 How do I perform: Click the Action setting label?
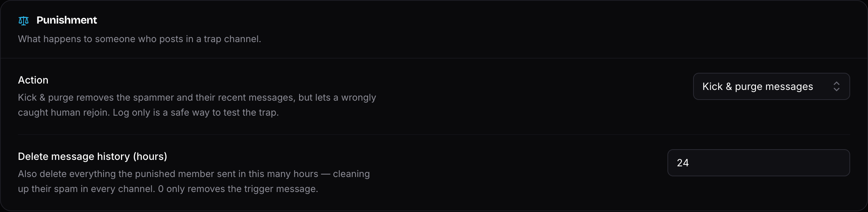point(33,80)
